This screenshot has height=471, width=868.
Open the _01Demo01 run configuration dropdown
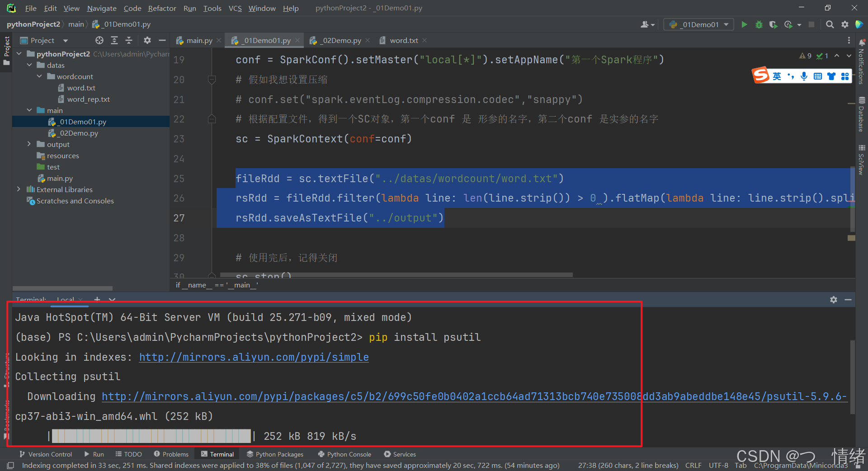pos(726,24)
